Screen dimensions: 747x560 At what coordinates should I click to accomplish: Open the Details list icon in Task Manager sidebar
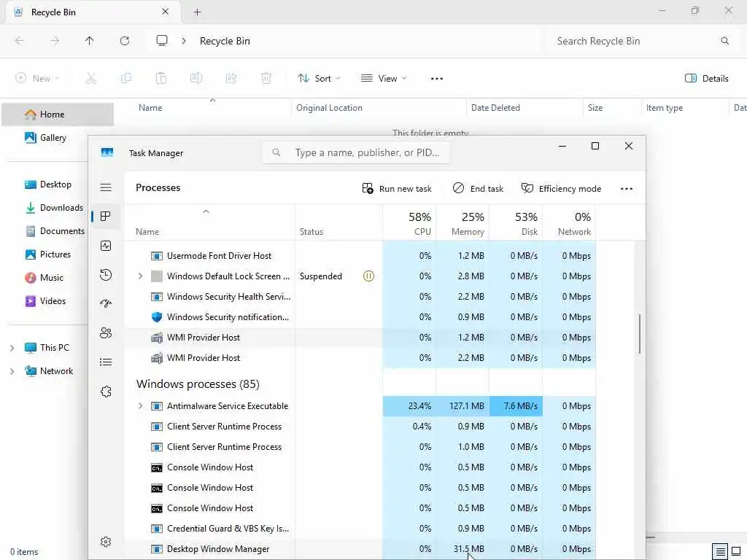pos(106,362)
